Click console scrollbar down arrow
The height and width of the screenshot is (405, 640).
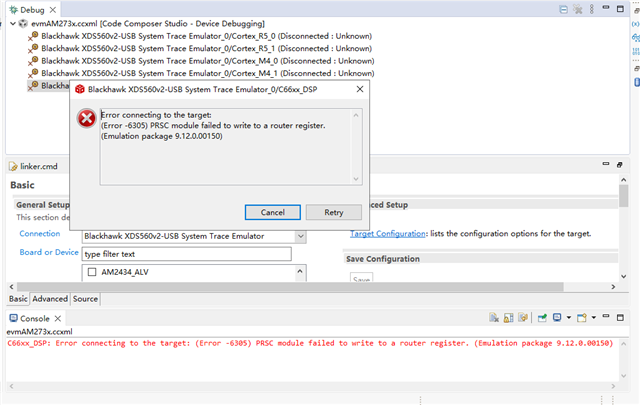(623, 376)
